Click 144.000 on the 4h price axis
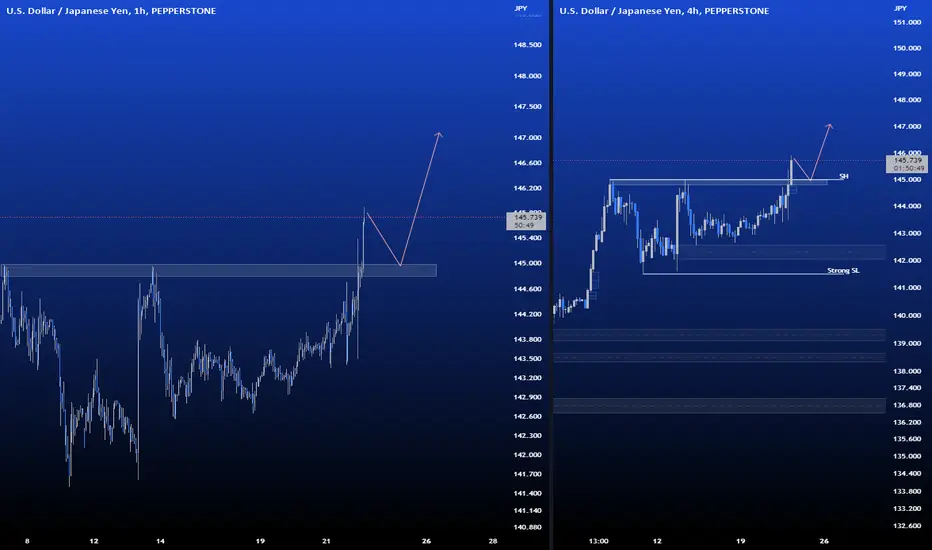The width and height of the screenshot is (932, 550). [x=907, y=206]
